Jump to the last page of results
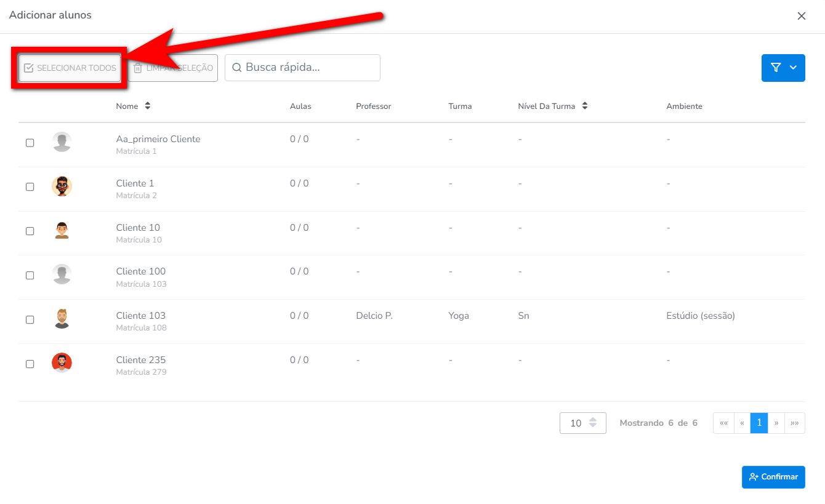This screenshot has width=825, height=504. pyautogui.click(x=795, y=423)
